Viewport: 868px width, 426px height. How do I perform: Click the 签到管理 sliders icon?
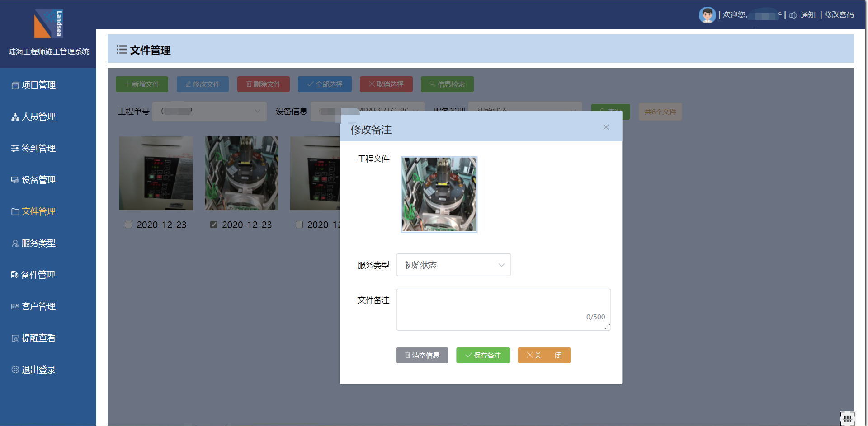(x=15, y=148)
